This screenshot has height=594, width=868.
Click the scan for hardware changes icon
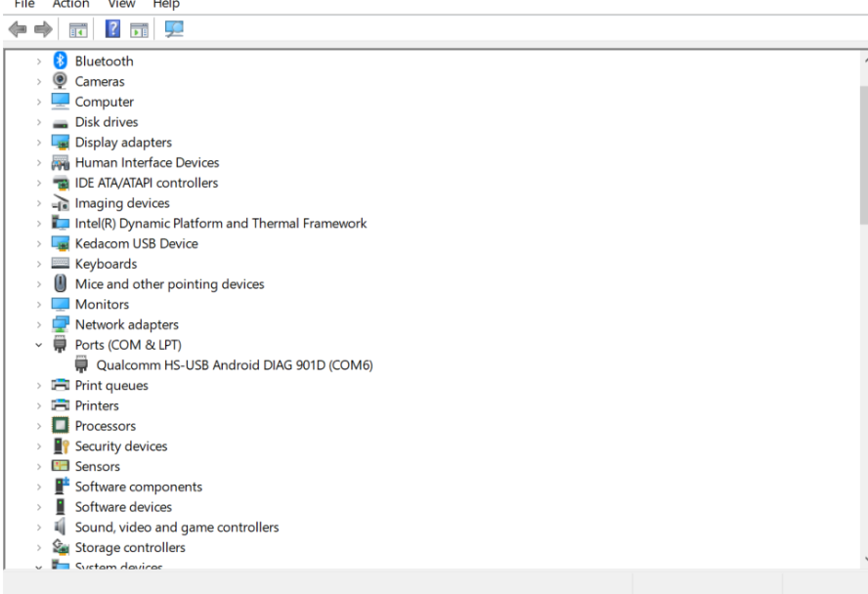pos(174,30)
